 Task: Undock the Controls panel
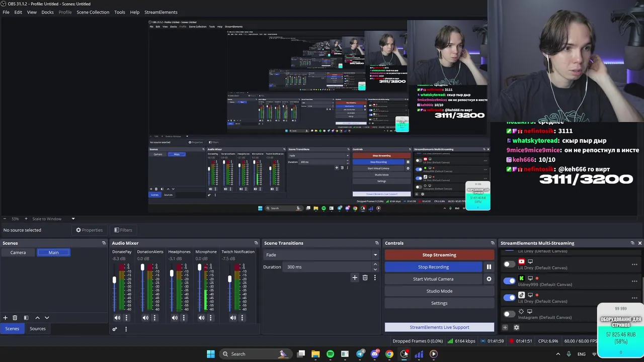[x=493, y=243]
